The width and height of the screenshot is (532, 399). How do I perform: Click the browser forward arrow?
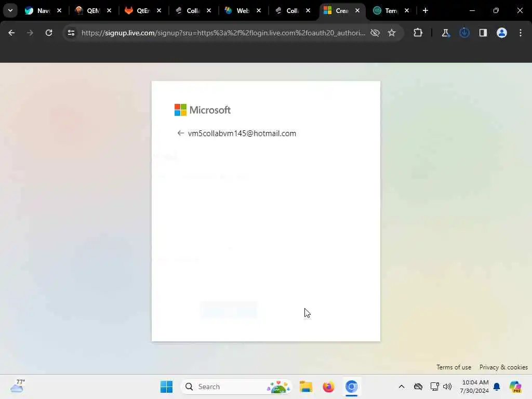30,33
